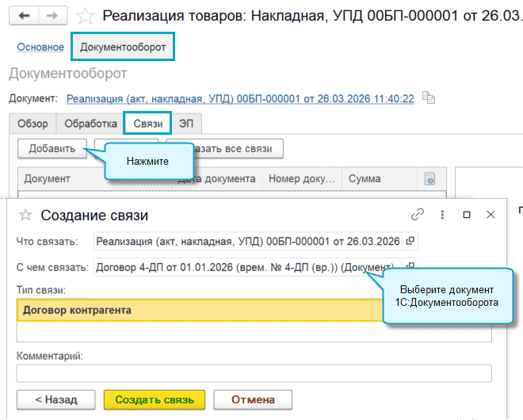
Task: Click the Номер доку… column header
Action: (302, 179)
